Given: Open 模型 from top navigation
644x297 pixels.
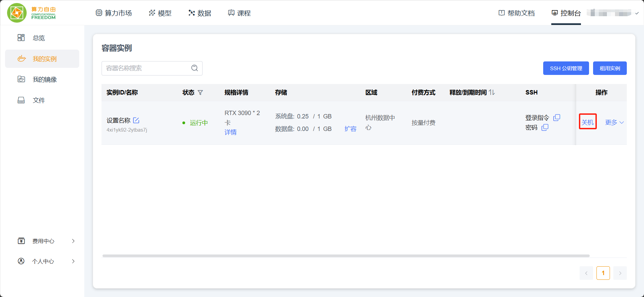Looking at the screenshot, I should click(x=160, y=13).
